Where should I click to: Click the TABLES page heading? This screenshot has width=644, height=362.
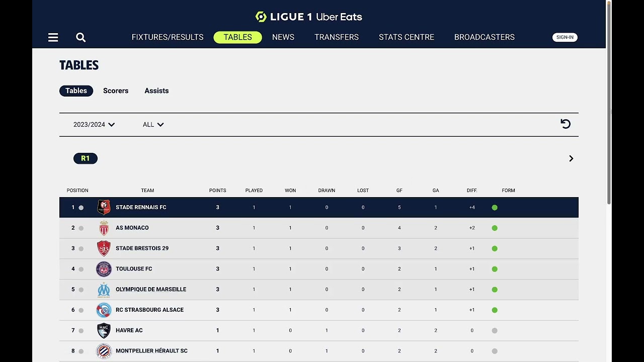79,65
